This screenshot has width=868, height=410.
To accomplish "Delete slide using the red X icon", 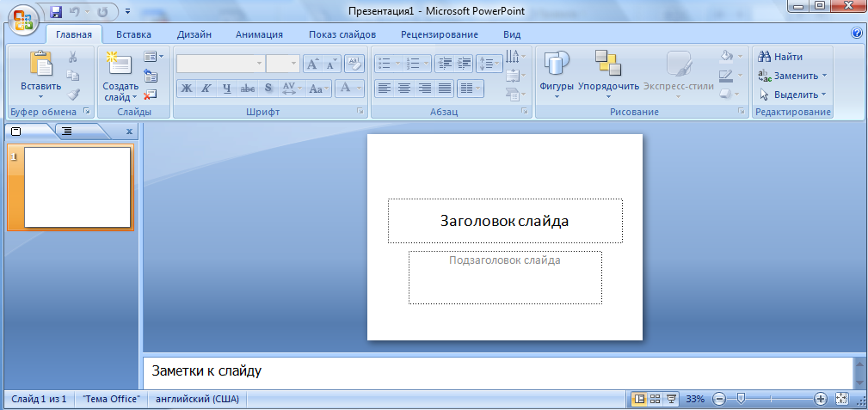I will 150,95.
